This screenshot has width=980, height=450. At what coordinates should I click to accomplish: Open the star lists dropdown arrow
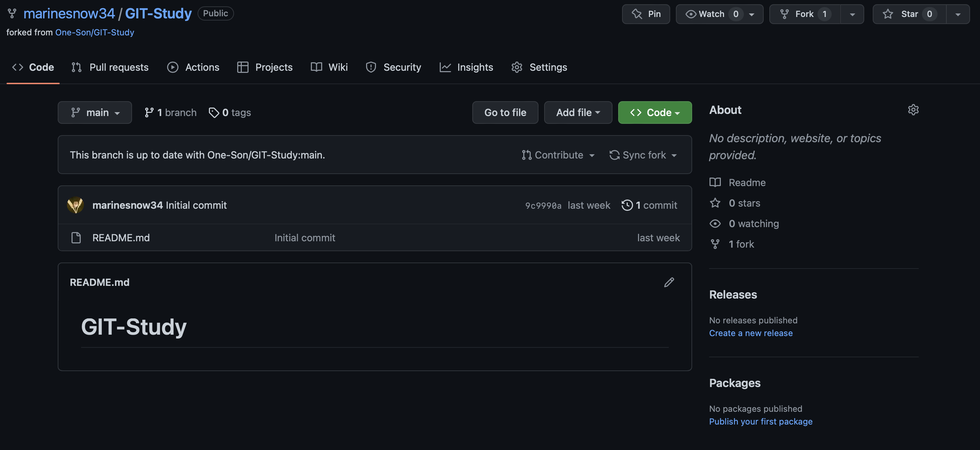(x=958, y=15)
